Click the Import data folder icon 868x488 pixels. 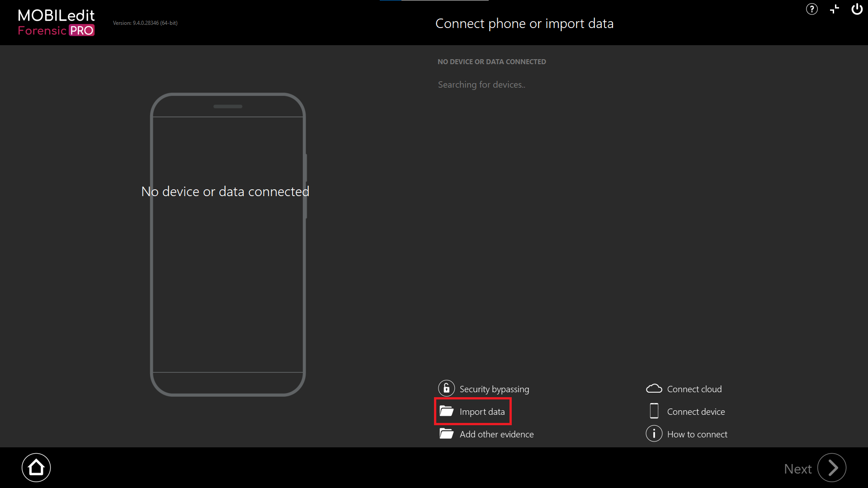coord(447,411)
